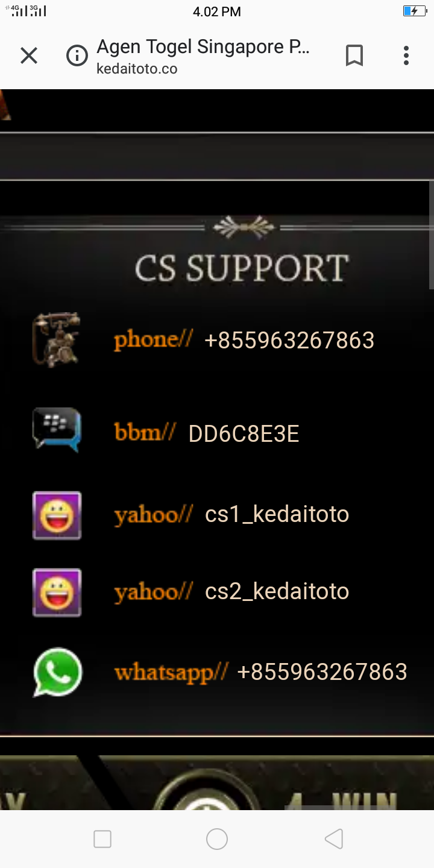Viewport: 434px width, 868px height.
Task: Open cs2_kedaitoto Yahoo contact
Action: 277,592
